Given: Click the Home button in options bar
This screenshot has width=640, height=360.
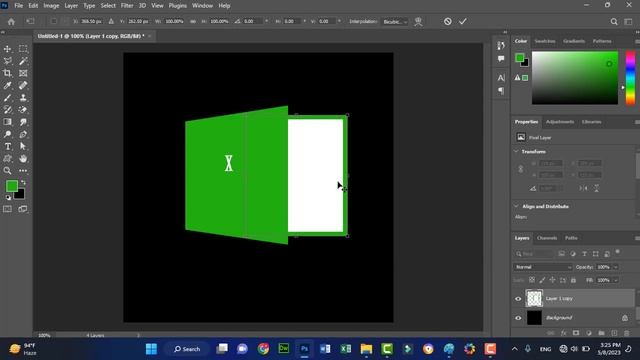Looking at the screenshot, I should pyautogui.click(x=11, y=22).
